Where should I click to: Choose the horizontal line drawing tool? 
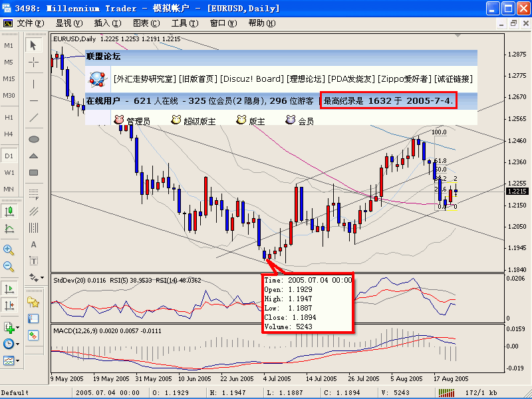34,101
